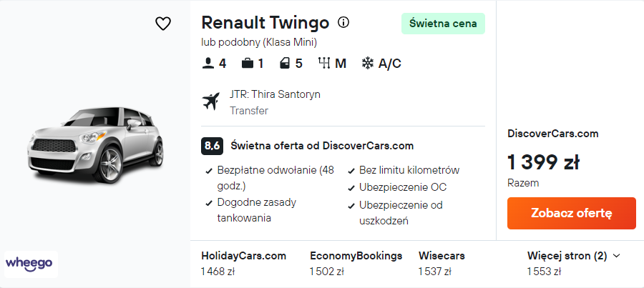
Task: Toggle the heart favorite icon
Action: coord(163,24)
